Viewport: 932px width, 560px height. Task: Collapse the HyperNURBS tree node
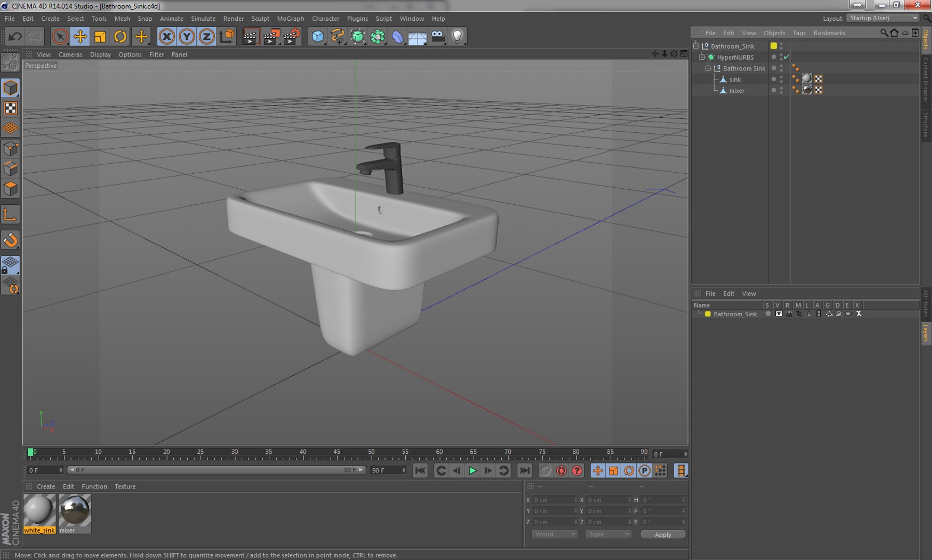[702, 57]
